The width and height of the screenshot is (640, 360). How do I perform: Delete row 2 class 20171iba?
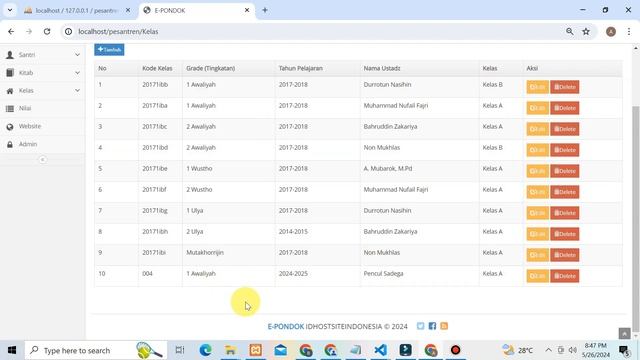point(564,108)
